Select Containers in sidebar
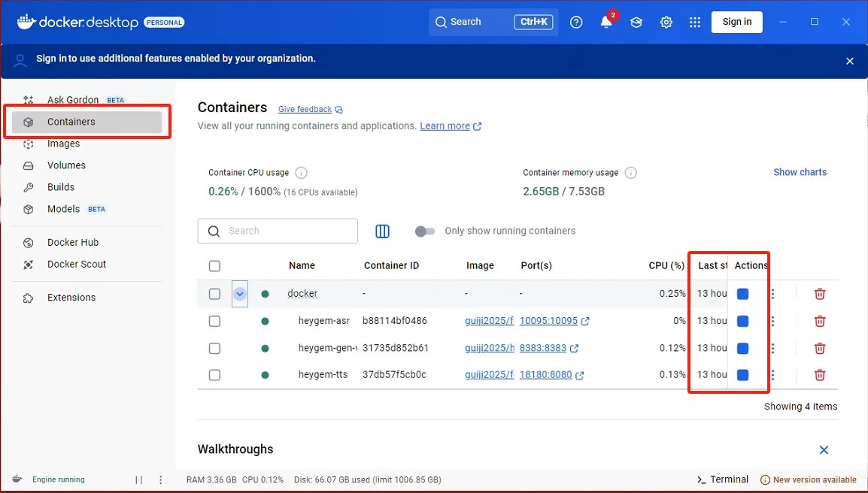The width and height of the screenshot is (868, 493). (87, 122)
